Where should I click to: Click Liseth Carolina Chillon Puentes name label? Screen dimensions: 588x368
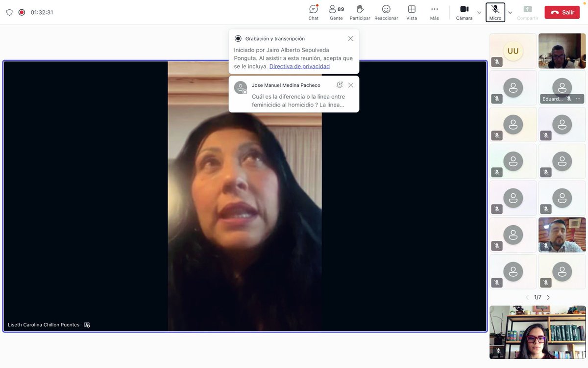(44, 325)
